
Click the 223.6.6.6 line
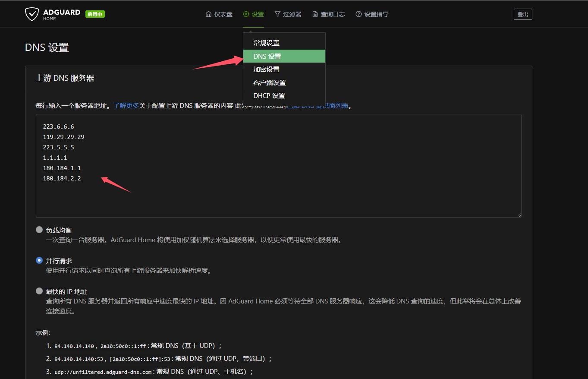point(58,126)
